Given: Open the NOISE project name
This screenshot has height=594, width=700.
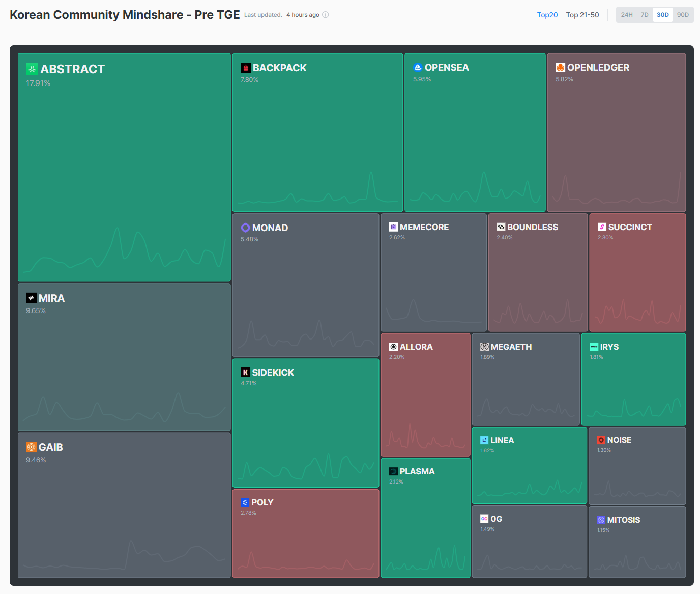Looking at the screenshot, I should pos(619,440).
